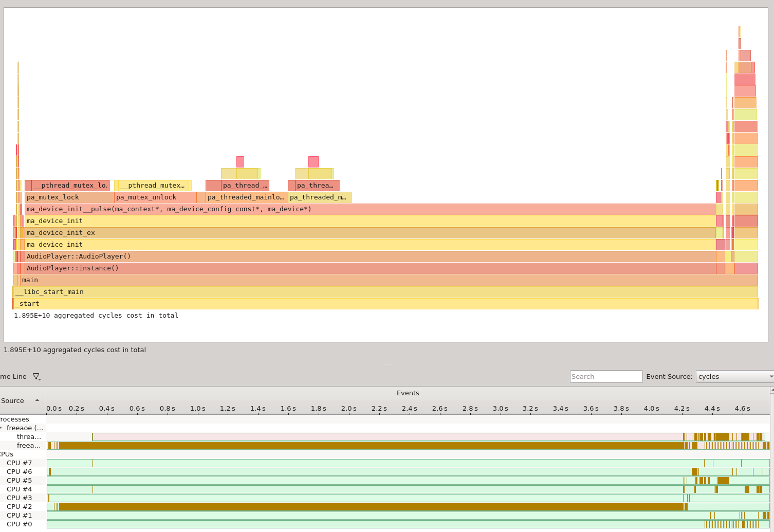Collapse the freeaoe process tree

2,428
